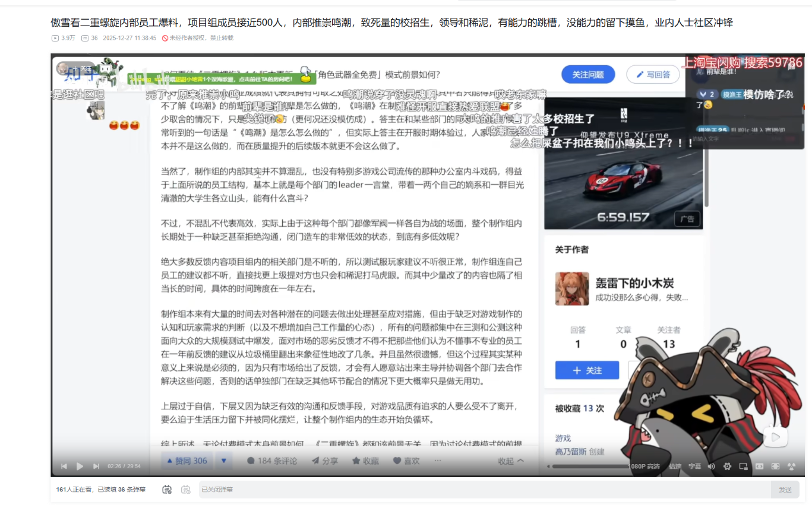Click the video title text
812x505 pixels.
pyautogui.click(x=392, y=23)
